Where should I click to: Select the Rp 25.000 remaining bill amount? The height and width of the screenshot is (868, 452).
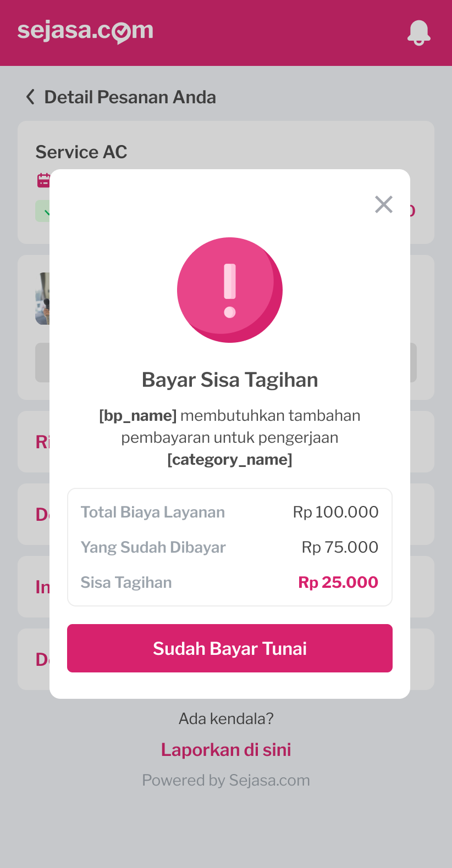click(x=338, y=582)
